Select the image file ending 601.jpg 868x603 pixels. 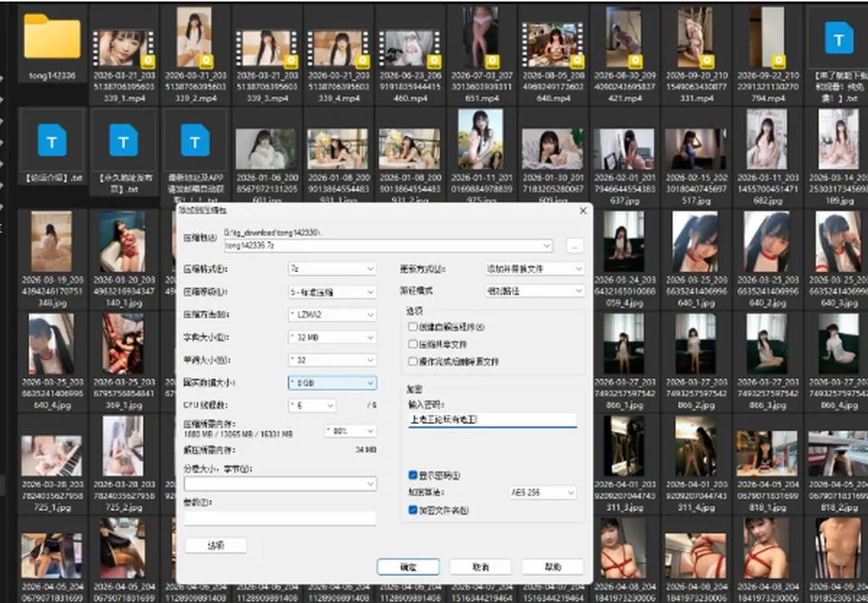267,148
